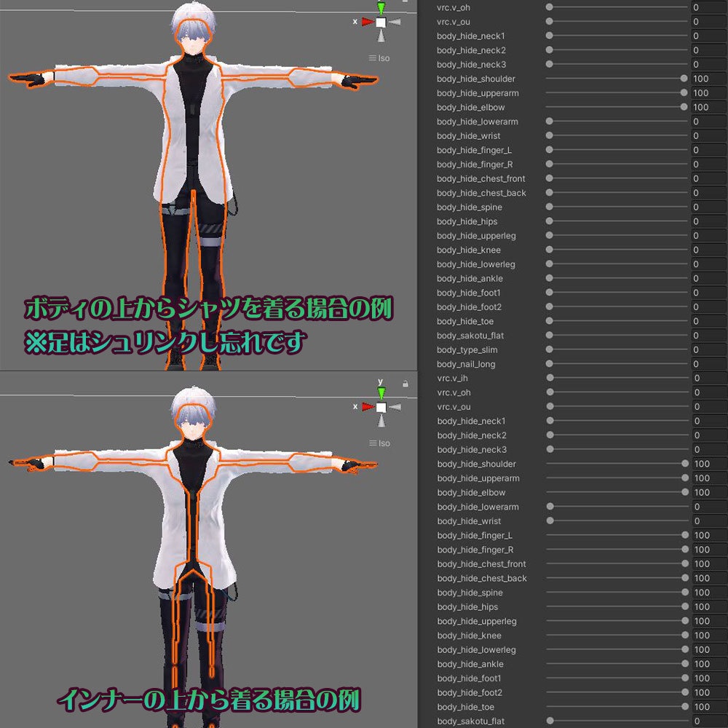Click the vrc.v_ih slider handle
728x728 pixels.
tap(550, 378)
